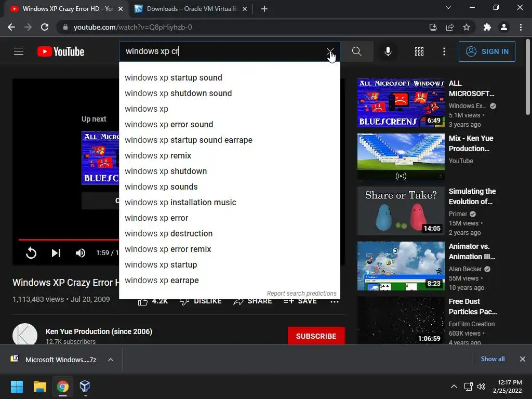Share this page from the address bar
The height and width of the screenshot is (399, 532).
pyautogui.click(x=450, y=27)
